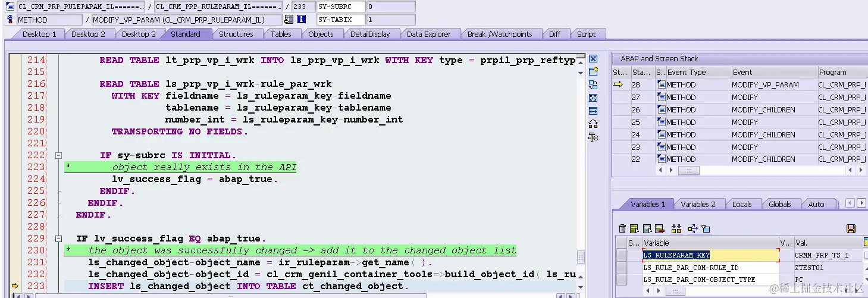Click the blue info icon next to method name

[x=301, y=20]
